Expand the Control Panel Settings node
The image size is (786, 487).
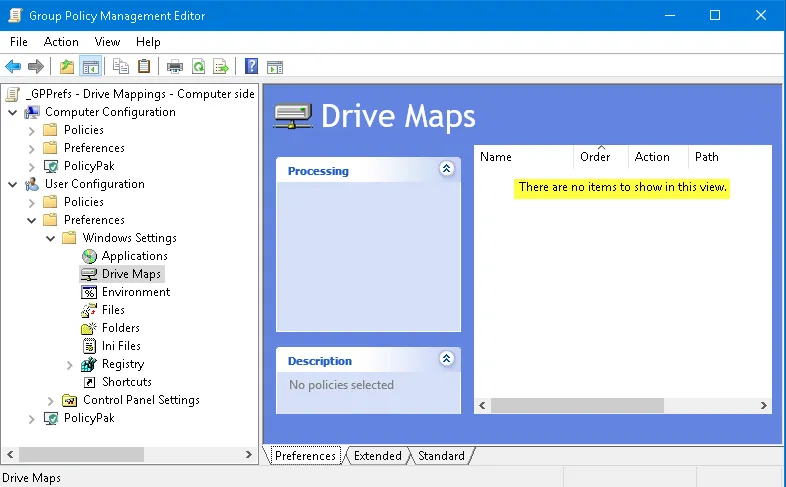tap(51, 400)
